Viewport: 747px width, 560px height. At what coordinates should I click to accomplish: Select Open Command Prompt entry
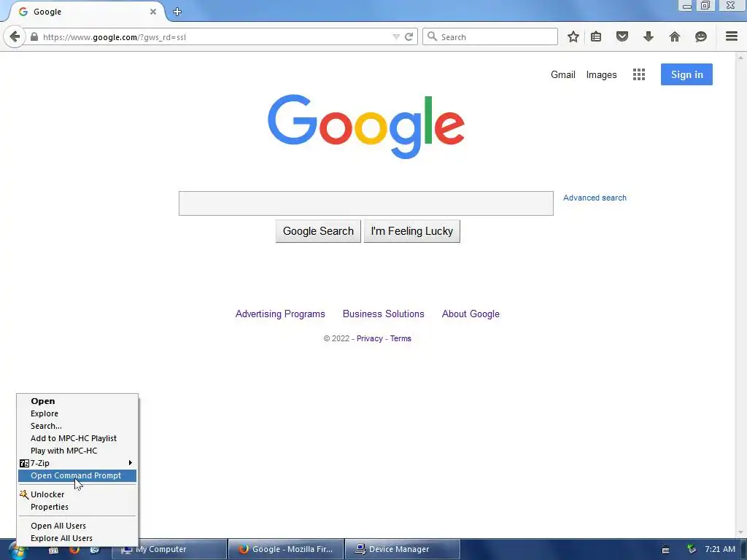coord(77,475)
